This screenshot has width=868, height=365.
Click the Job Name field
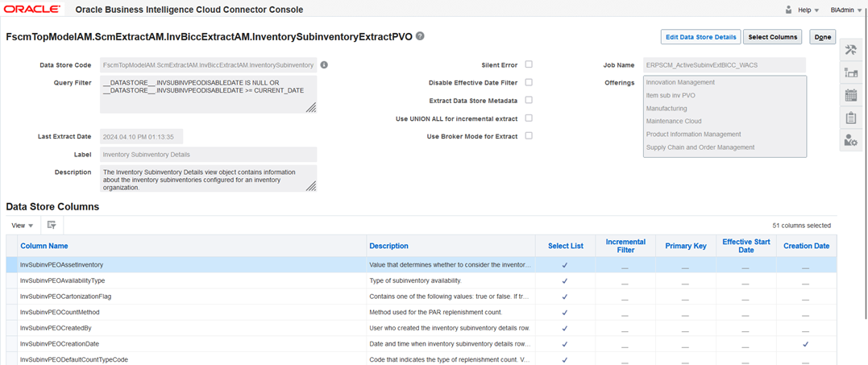pyautogui.click(x=725, y=64)
